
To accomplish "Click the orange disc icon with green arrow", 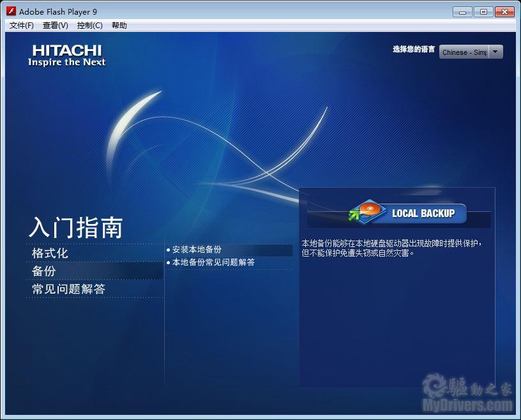I will click(x=365, y=213).
